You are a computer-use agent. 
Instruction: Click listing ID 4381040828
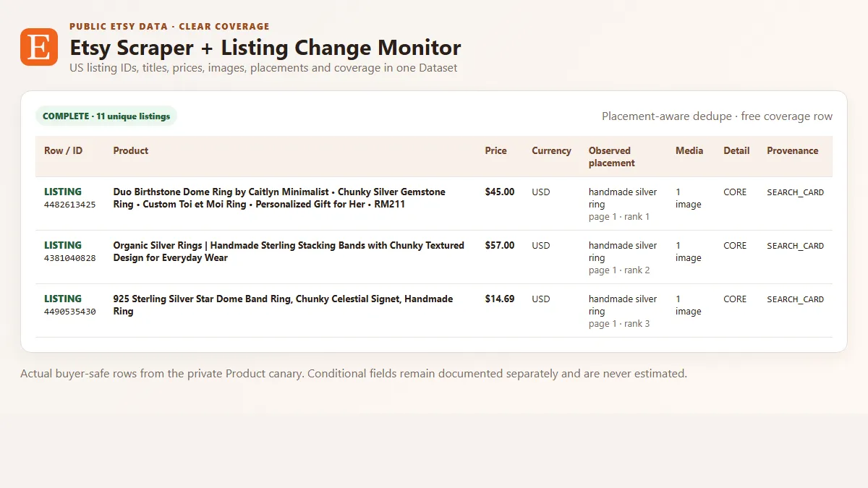tap(70, 258)
